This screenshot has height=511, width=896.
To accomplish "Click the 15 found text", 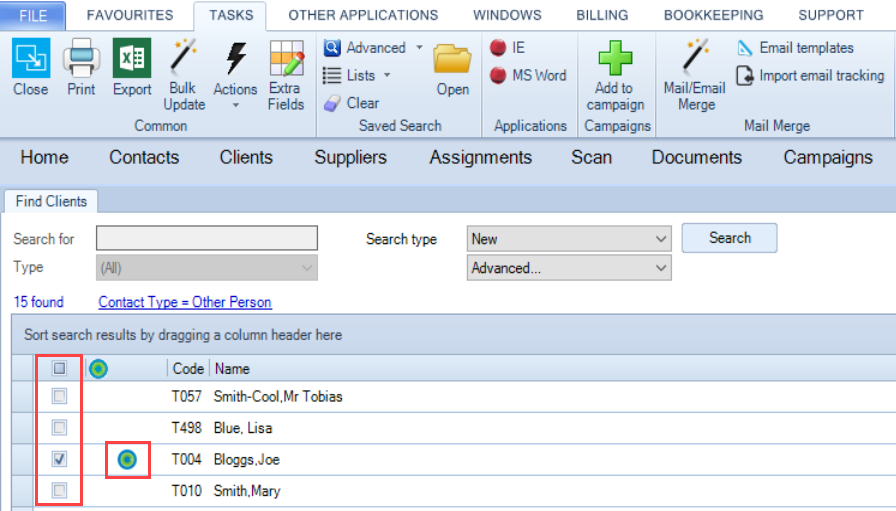I will coord(38,302).
